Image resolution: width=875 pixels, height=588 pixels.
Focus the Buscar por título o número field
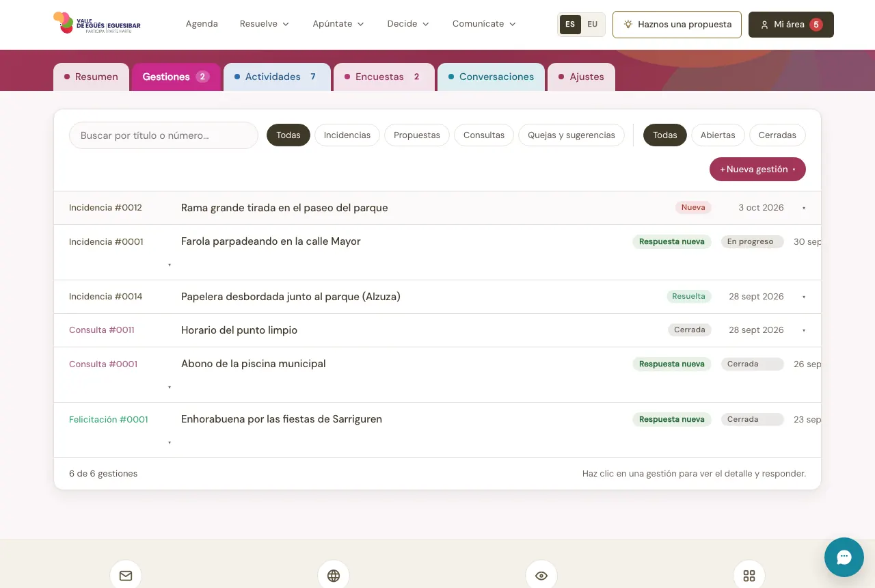coord(163,135)
